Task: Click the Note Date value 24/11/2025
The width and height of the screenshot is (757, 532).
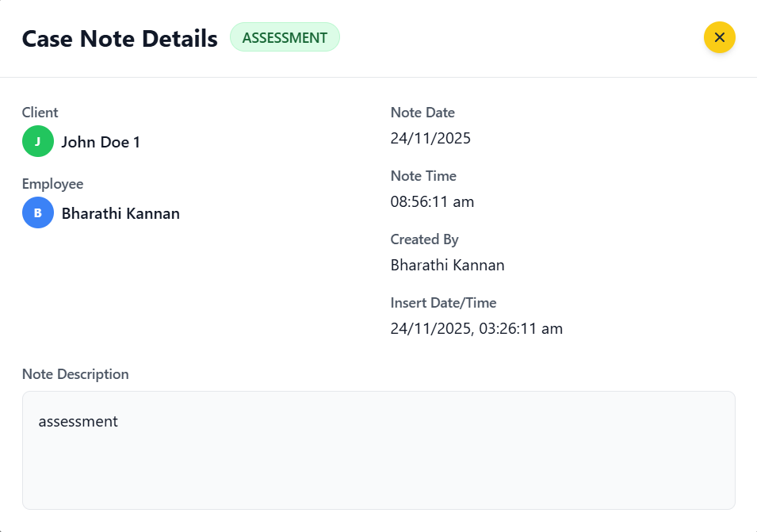Action: [430, 139]
